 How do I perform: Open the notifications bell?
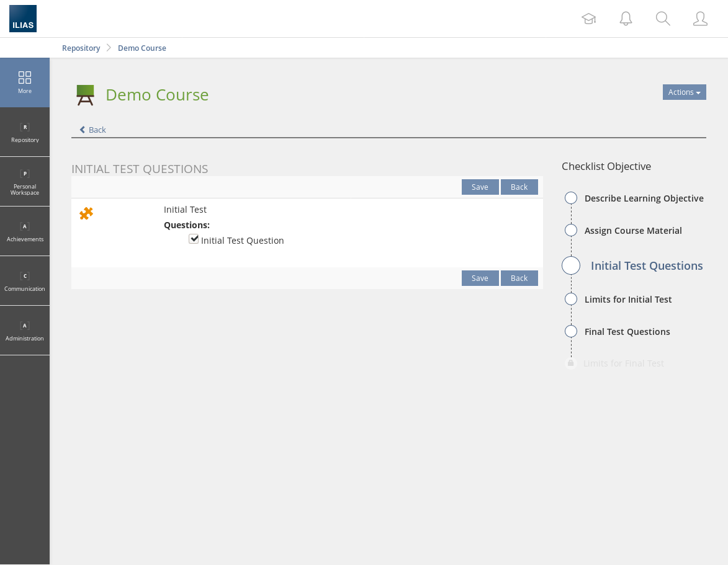tap(626, 19)
